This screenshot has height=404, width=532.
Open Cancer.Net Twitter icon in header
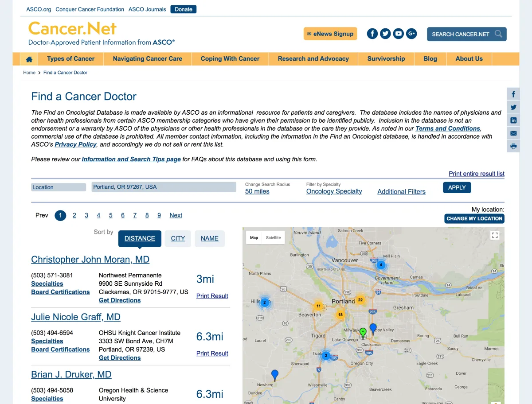pyautogui.click(x=385, y=34)
